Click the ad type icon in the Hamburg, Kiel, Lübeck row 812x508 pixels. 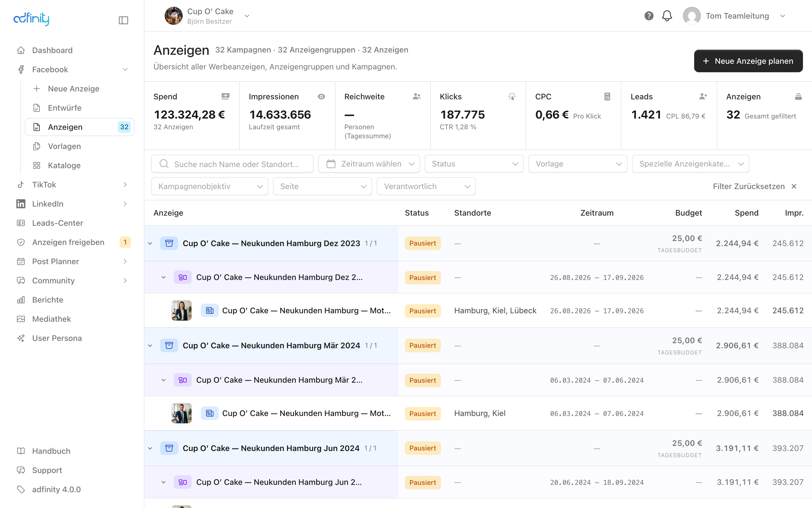[210, 310]
